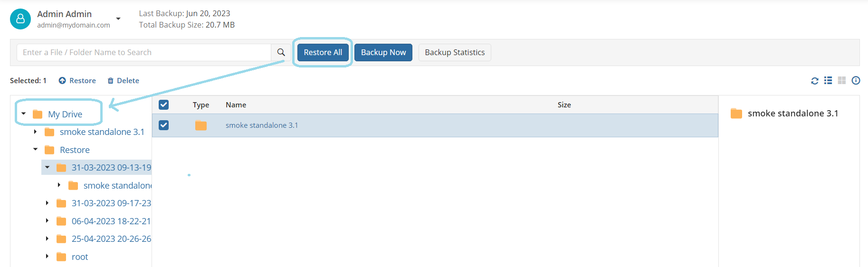Click the admin@mydomain.com email text
Viewport: 868px width, 267px height.
(74, 25)
